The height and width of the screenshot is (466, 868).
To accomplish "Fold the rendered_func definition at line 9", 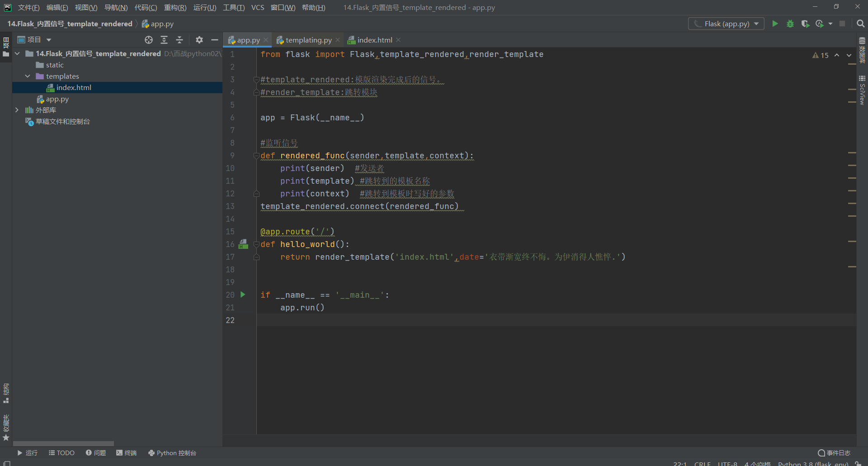I will pyautogui.click(x=256, y=156).
